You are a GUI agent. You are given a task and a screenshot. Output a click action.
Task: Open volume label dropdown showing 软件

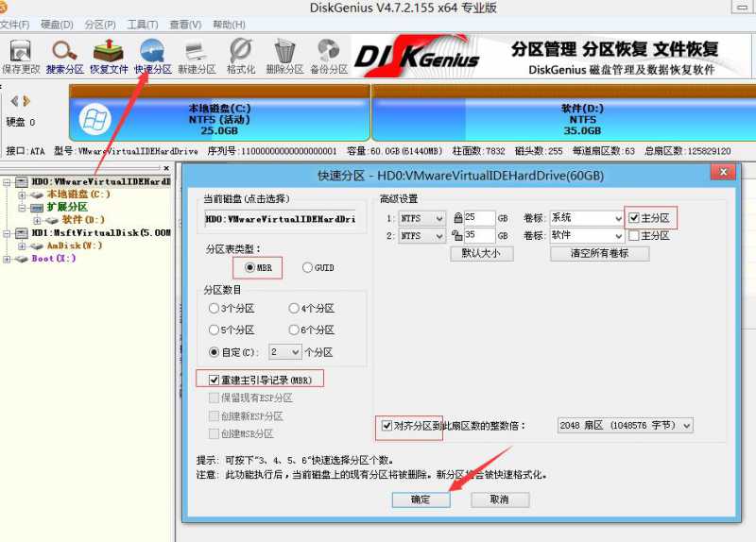point(587,235)
